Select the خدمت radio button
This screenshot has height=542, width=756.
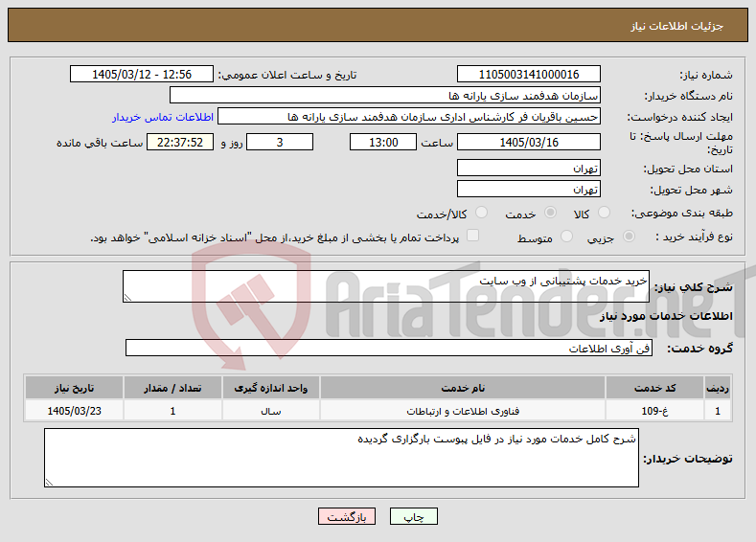[x=550, y=213]
